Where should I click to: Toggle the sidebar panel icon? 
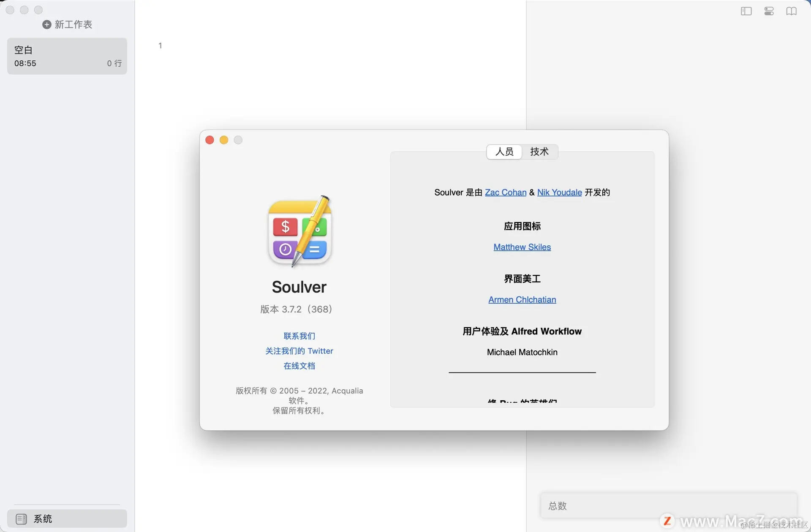(746, 11)
